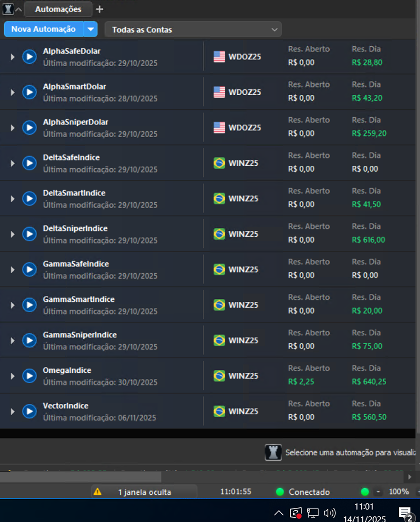
Task: Click the warning icon for hidden window
Action: [98, 492]
